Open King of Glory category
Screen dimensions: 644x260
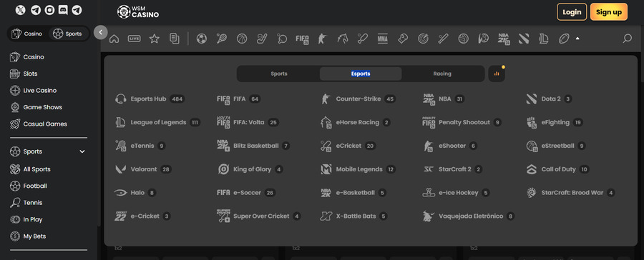pos(250,169)
